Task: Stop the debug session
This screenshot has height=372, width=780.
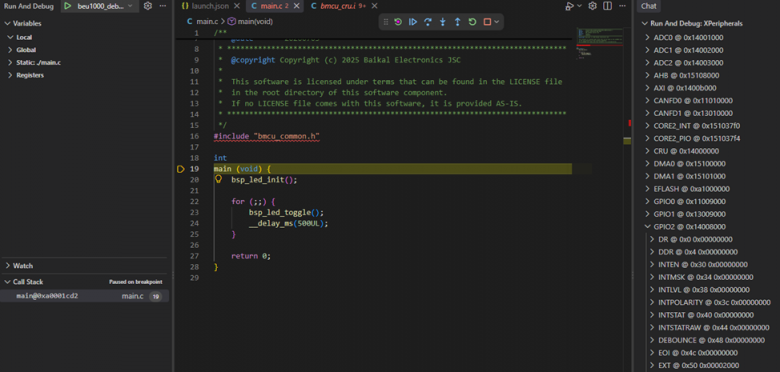Action: pyautogui.click(x=488, y=22)
